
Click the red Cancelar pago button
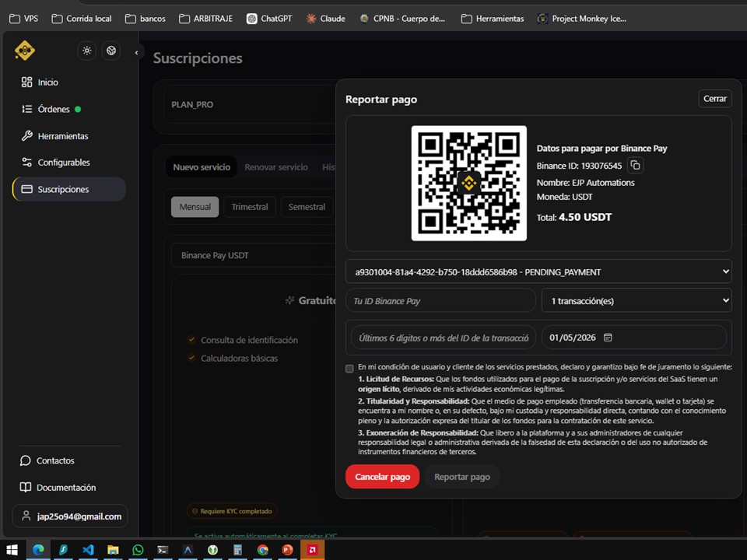tap(382, 477)
